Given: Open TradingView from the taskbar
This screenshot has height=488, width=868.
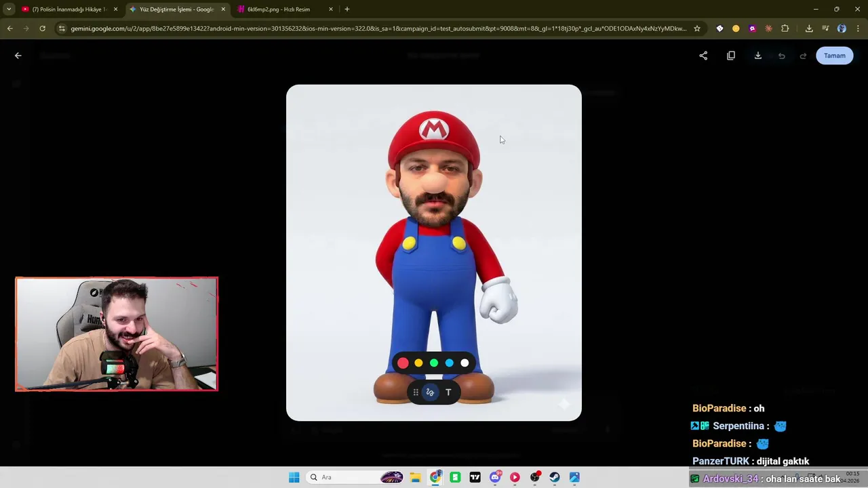Looking at the screenshot, I should pos(475,477).
